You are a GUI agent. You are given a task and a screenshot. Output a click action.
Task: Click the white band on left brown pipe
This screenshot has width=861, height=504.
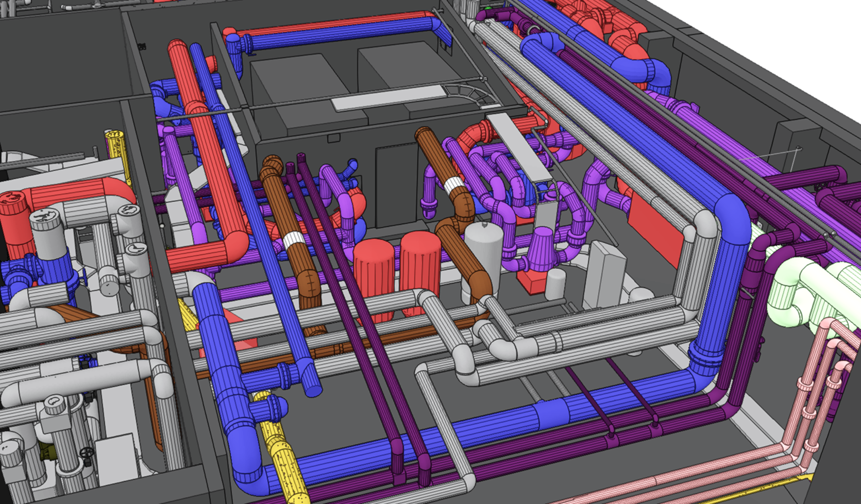click(x=294, y=240)
